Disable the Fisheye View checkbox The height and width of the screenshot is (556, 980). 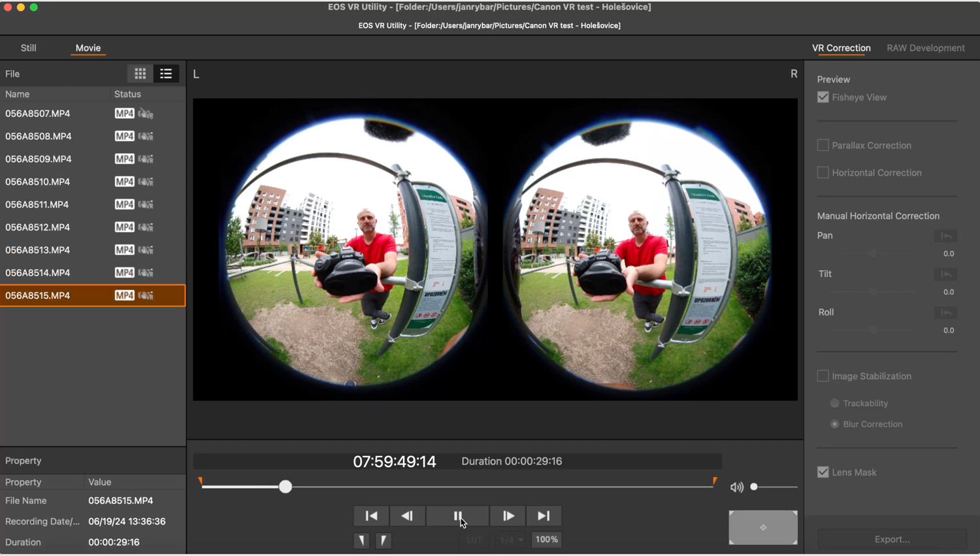(x=823, y=97)
